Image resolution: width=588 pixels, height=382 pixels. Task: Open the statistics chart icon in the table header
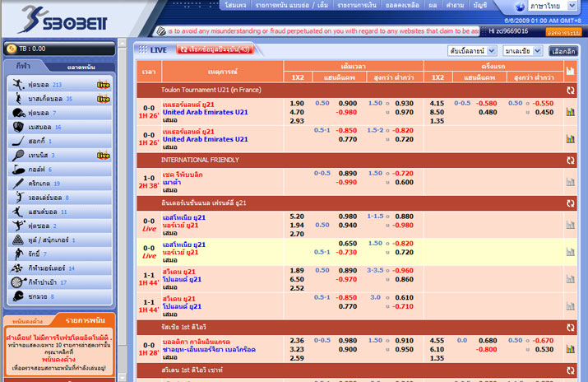[x=570, y=72]
